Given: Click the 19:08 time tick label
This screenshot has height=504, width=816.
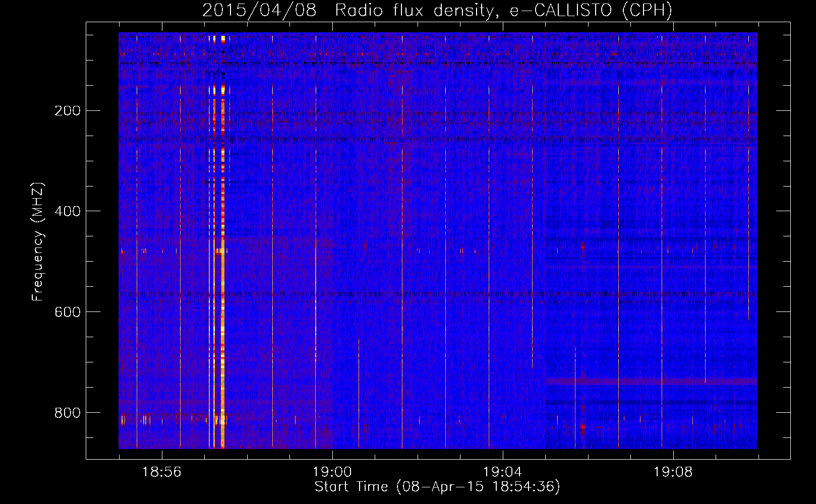Looking at the screenshot, I should pos(673,472).
